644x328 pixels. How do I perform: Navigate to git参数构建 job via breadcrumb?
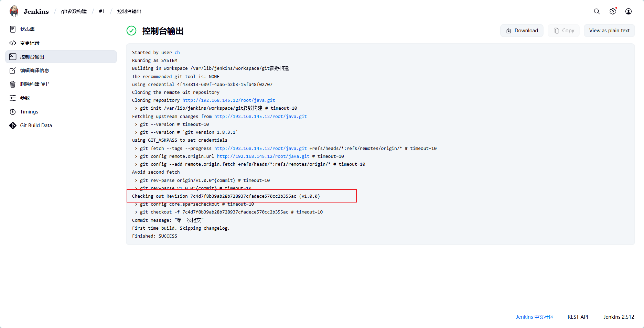[x=73, y=11]
